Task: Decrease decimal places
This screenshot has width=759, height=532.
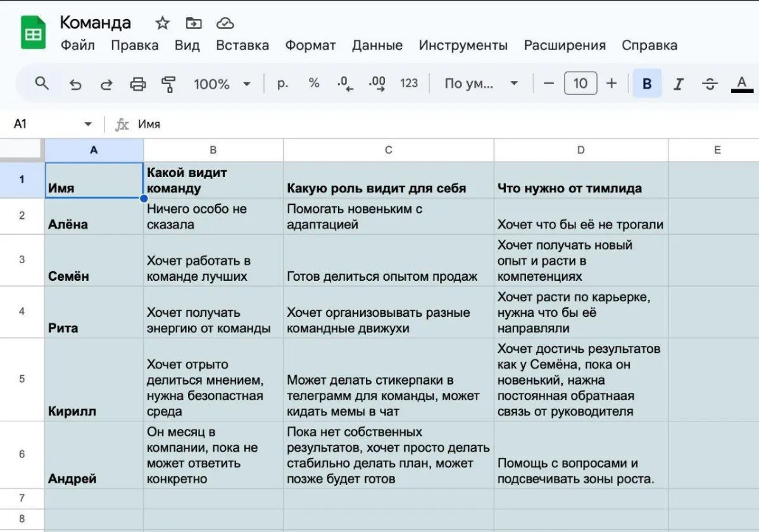Action: click(x=345, y=84)
